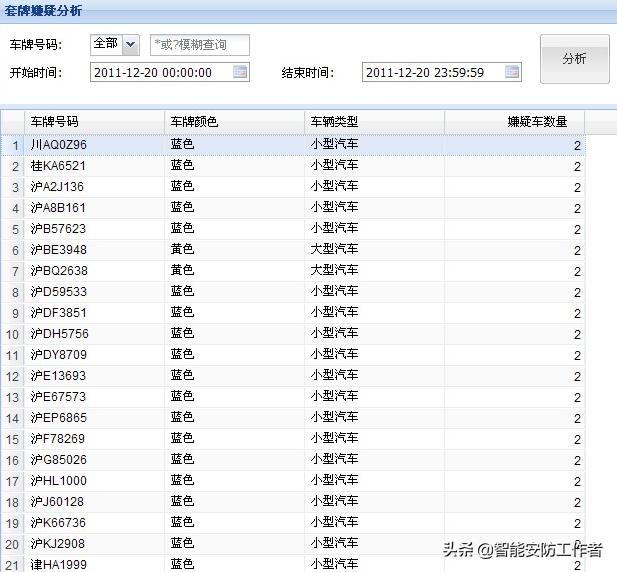Click the 分析 analyze button

[x=575, y=59]
